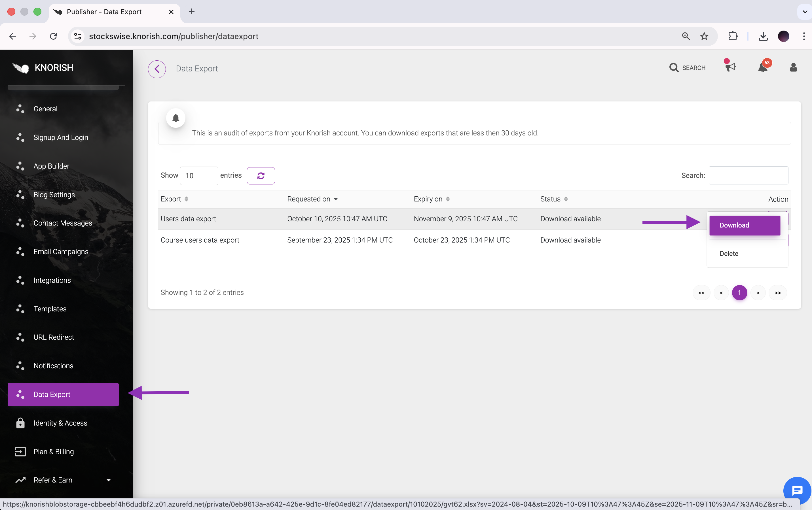Screen dimensions: 812x510
Task: Open the browser extensions puzzle icon
Action: (x=732, y=36)
